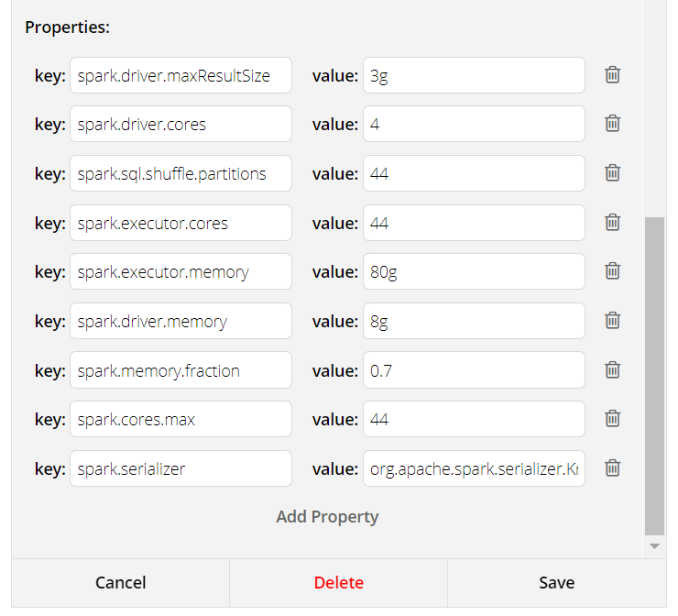Remove the spark.driver.cores property row
Screen dimensions: 678x616
tap(613, 124)
